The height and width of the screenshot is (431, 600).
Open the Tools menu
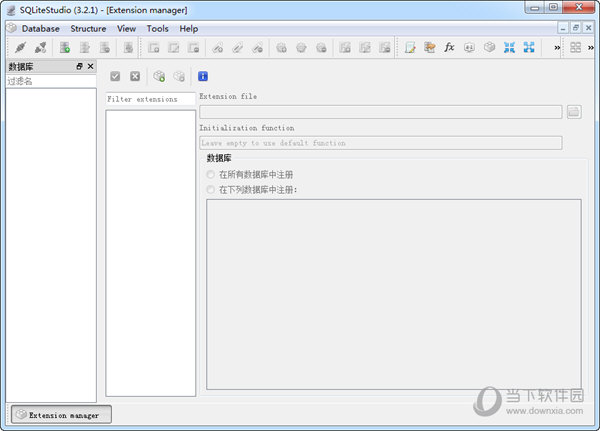pyautogui.click(x=158, y=29)
